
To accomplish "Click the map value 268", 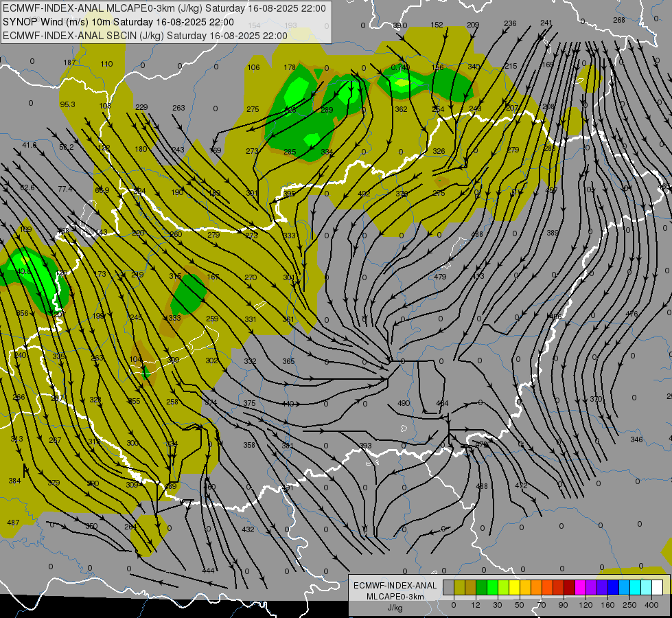I will click(x=619, y=20).
